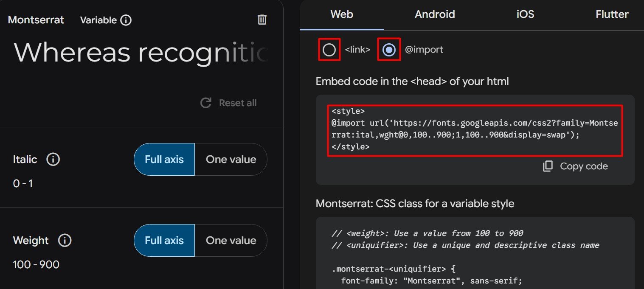Click the font-family Montserrat CSS line

(x=431, y=281)
